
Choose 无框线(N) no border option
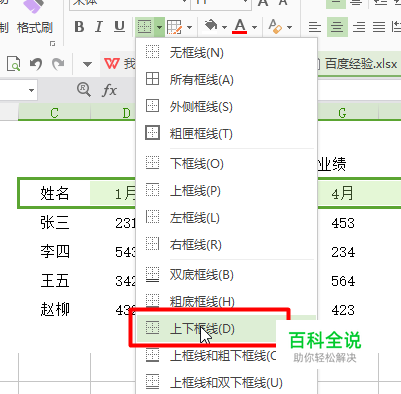click(226, 52)
